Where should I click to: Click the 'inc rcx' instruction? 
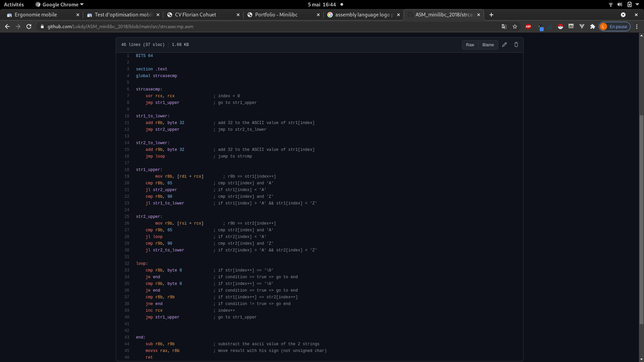[x=154, y=310]
